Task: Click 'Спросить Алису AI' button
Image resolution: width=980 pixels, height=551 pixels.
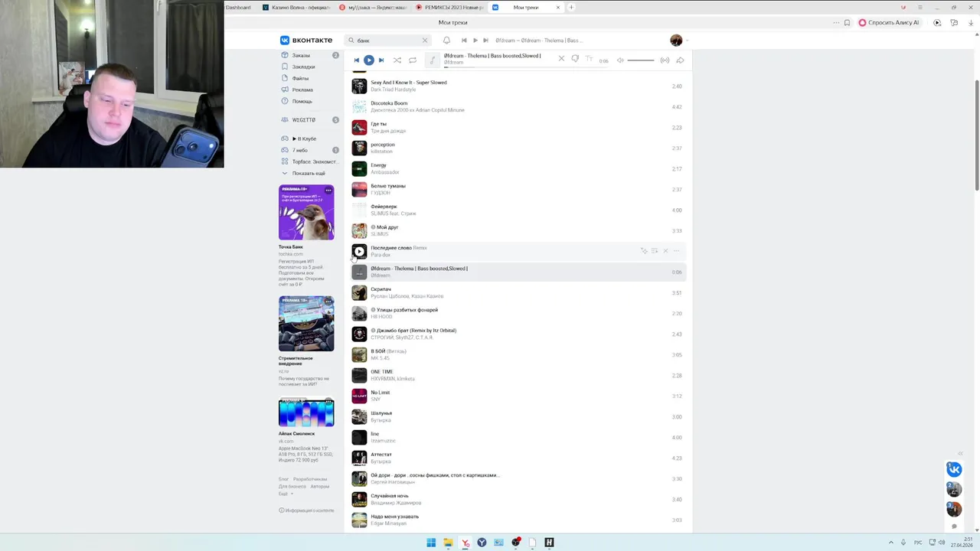Action: pyautogui.click(x=889, y=23)
